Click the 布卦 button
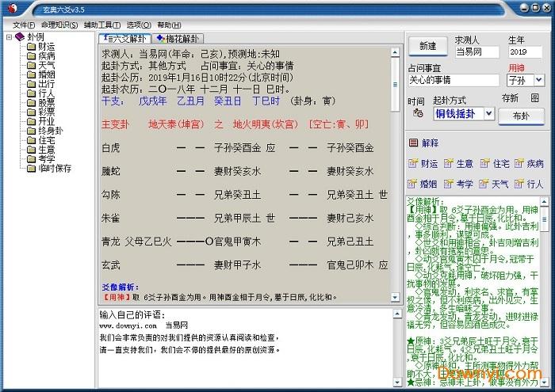 (x=521, y=116)
